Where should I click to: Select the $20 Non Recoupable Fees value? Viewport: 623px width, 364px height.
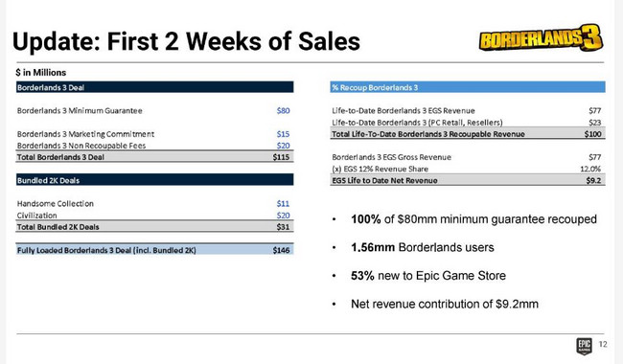(x=284, y=146)
